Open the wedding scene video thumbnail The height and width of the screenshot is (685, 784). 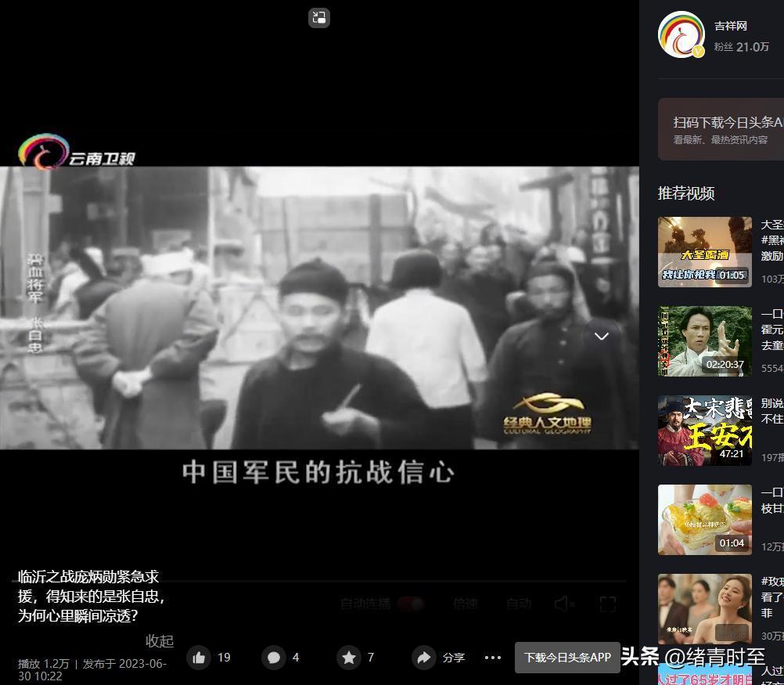tap(704, 609)
